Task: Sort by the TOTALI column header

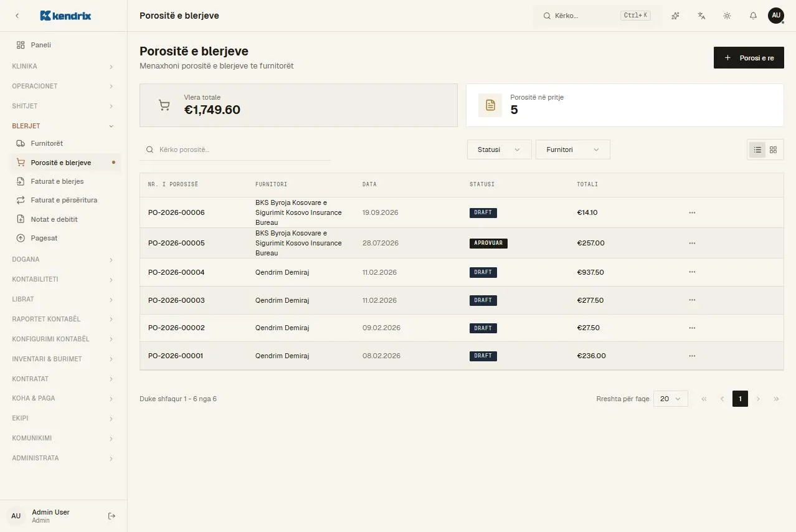Action: [587, 184]
